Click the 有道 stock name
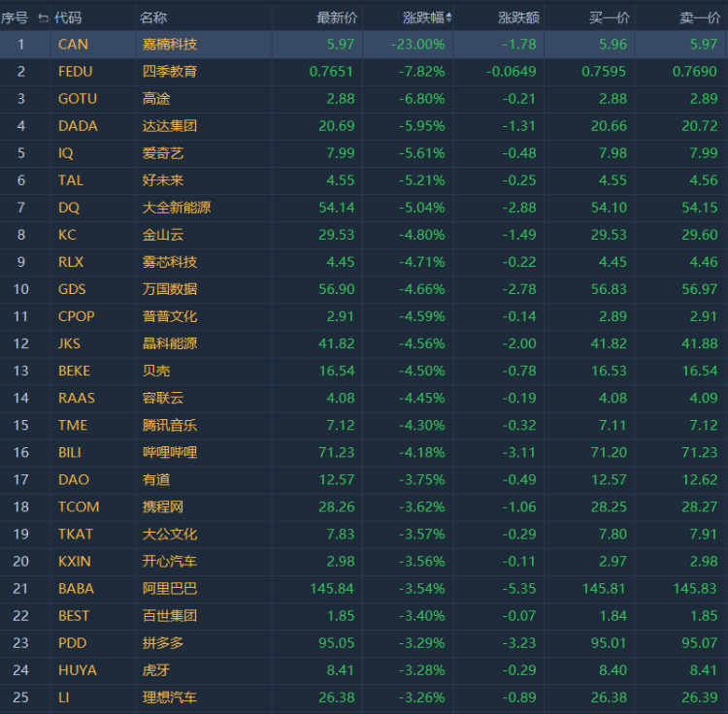Viewport: 728px width, 714px height. pos(156,479)
